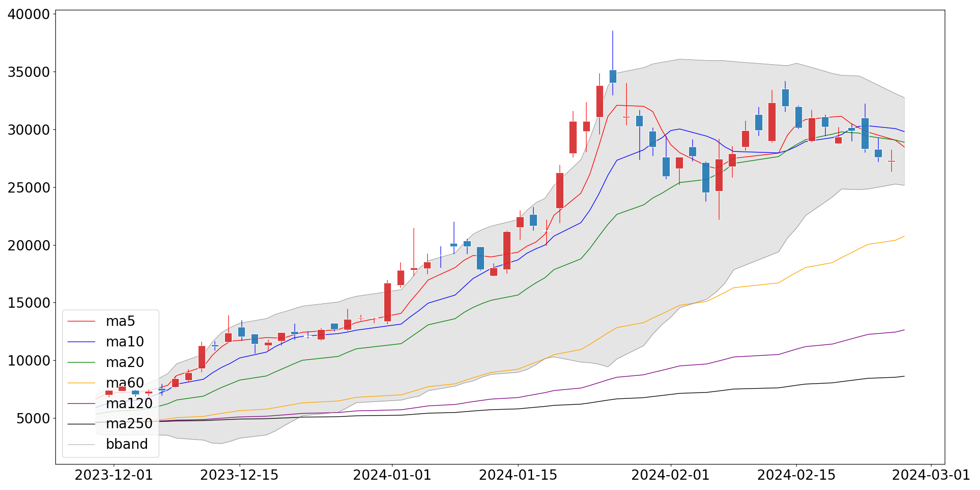Click the ma10 legend label
The height and width of the screenshot is (490, 980).
125,342
